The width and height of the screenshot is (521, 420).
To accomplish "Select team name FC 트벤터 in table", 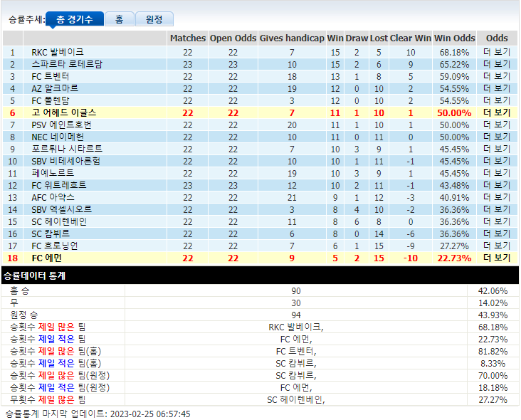I will 50,76.
